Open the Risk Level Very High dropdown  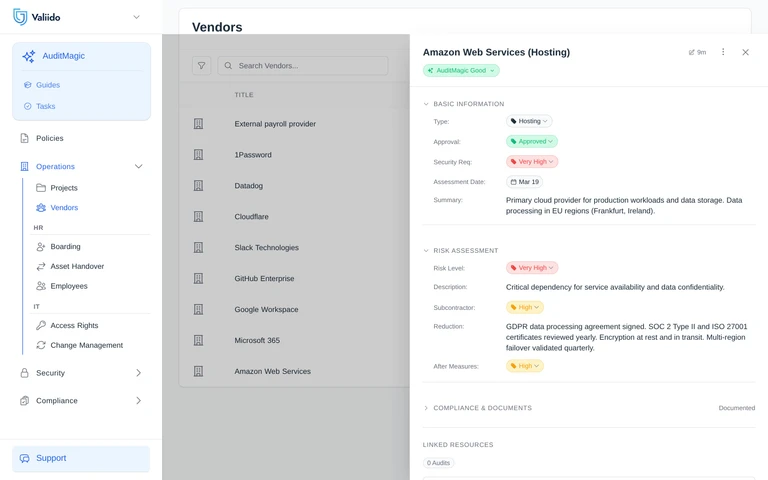pyautogui.click(x=532, y=268)
